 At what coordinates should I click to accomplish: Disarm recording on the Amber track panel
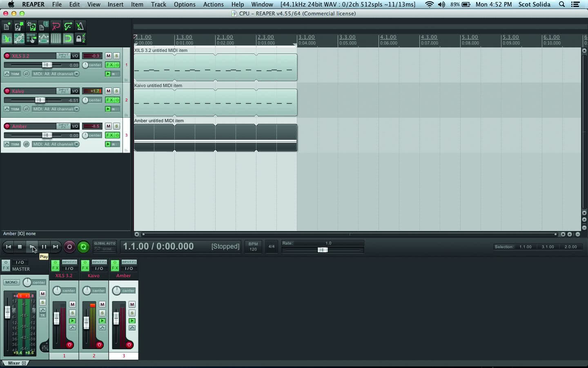pyautogui.click(x=7, y=126)
